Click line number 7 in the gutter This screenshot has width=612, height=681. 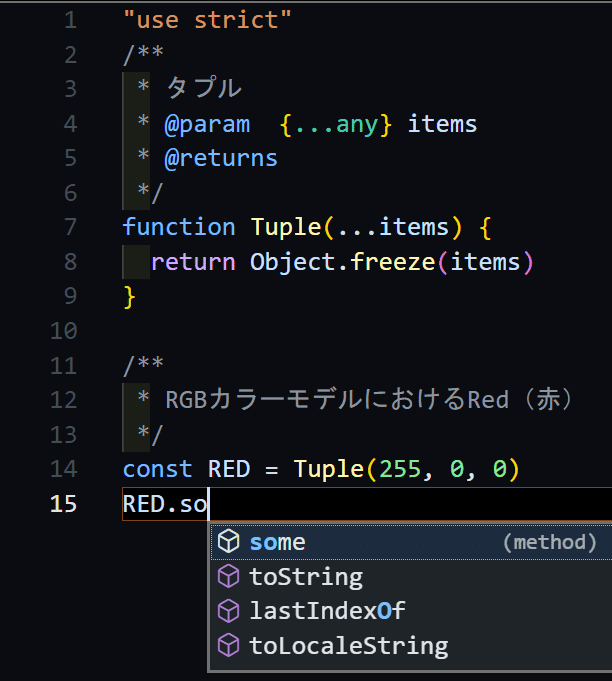pyautogui.click(x=69, y=227)
